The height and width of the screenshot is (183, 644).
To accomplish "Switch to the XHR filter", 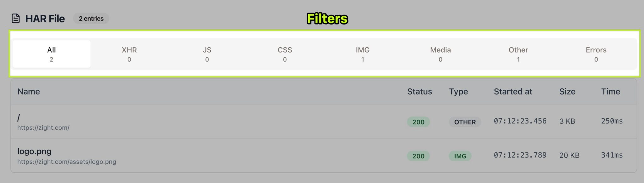I will 129,54.
